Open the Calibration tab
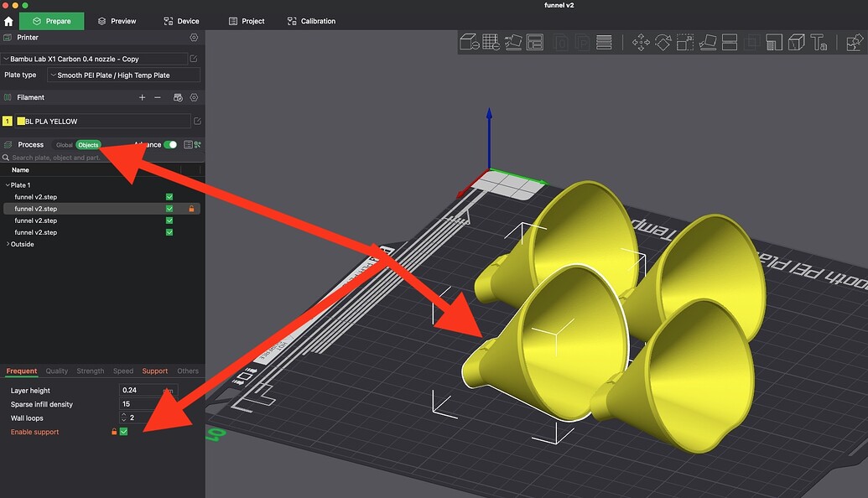This screenshot has height=498, width=868. pos(311,21)
